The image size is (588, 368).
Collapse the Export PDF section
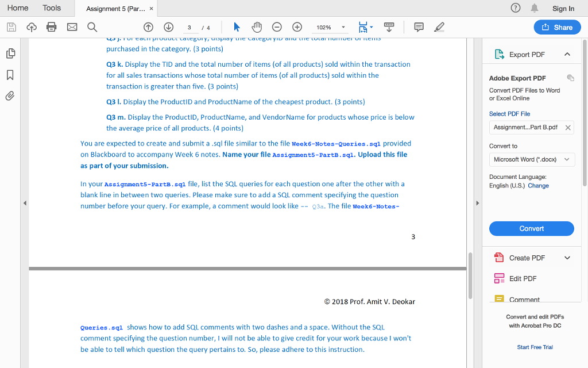[566, 54]
